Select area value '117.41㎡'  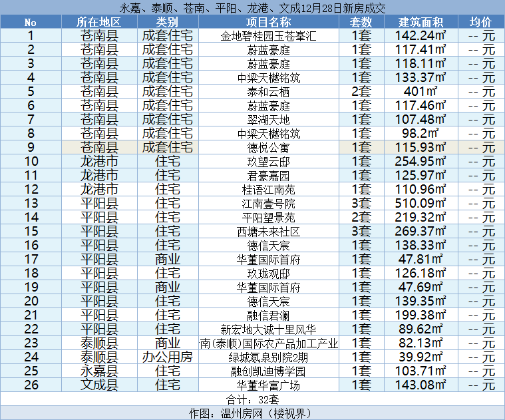(421, 50)
